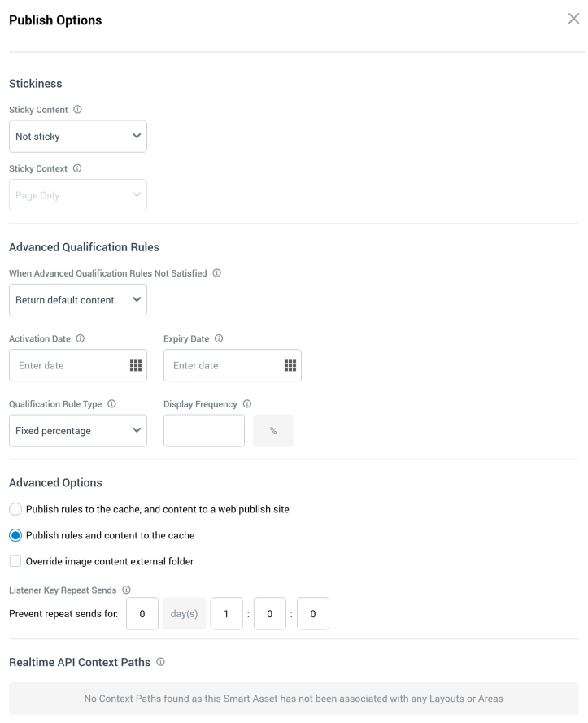Close the Publish Options dialog
Image resolution: width=588 pixels, height=723 pixels.
pos(573,19)
